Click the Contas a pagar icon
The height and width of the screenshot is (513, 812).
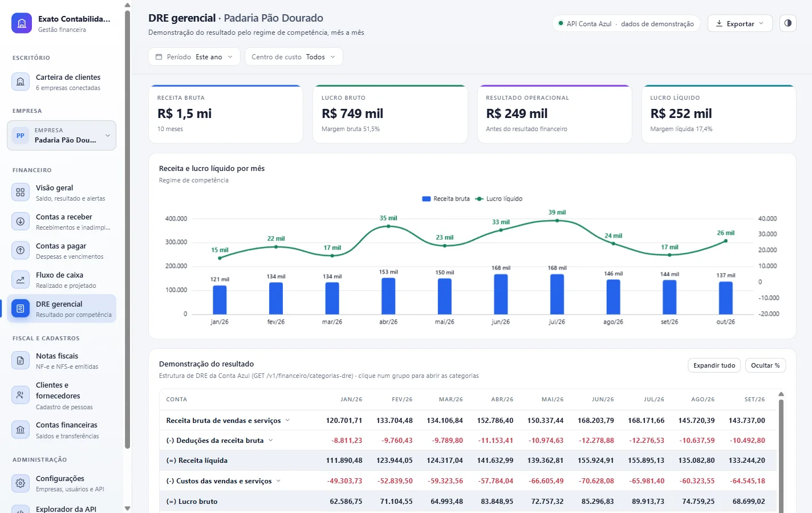21,250
